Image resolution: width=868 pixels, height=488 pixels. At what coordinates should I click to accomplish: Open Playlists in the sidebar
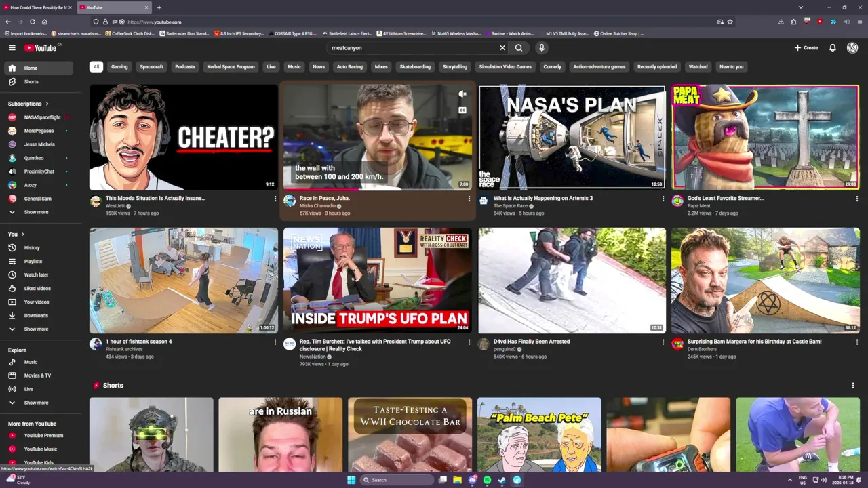39,261
